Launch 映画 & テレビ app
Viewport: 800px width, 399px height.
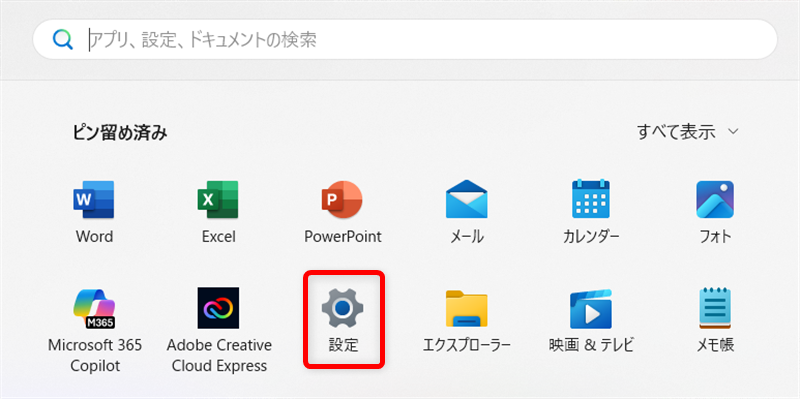point(591,308)
